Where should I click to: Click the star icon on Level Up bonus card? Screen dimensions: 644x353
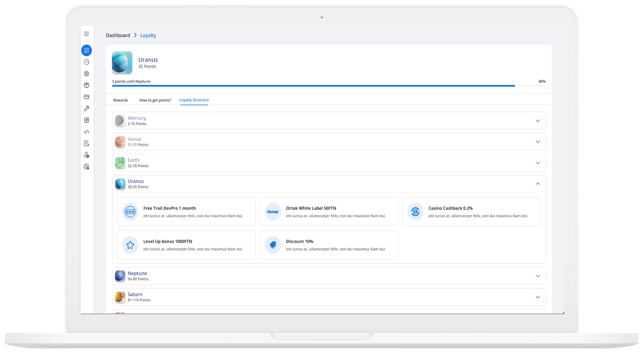click(x=130, y=245)
